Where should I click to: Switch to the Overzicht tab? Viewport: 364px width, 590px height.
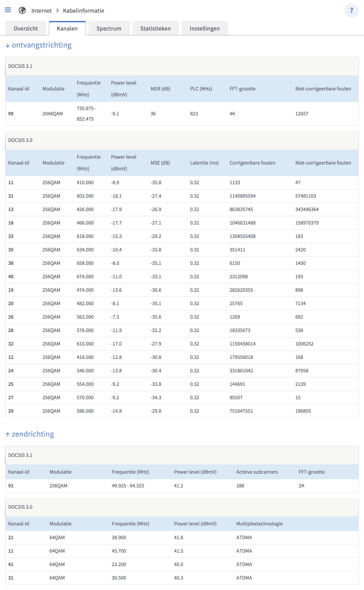coord(26,29)
